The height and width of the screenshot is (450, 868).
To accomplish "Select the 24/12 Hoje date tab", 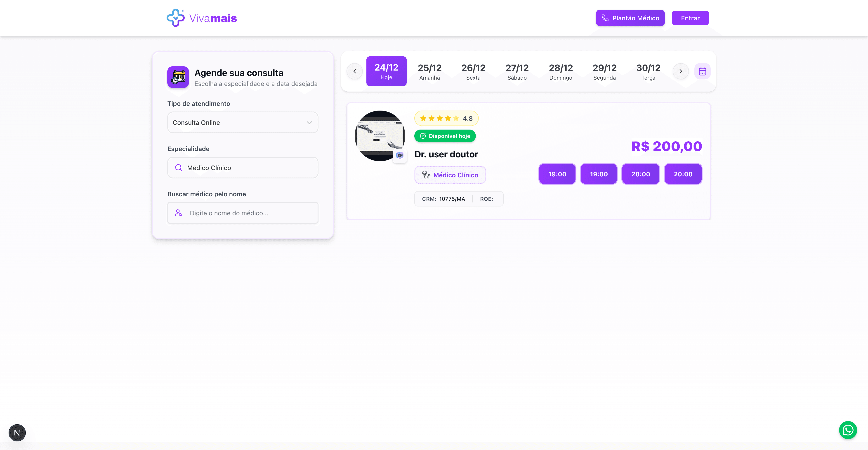I will click(386, 71).
